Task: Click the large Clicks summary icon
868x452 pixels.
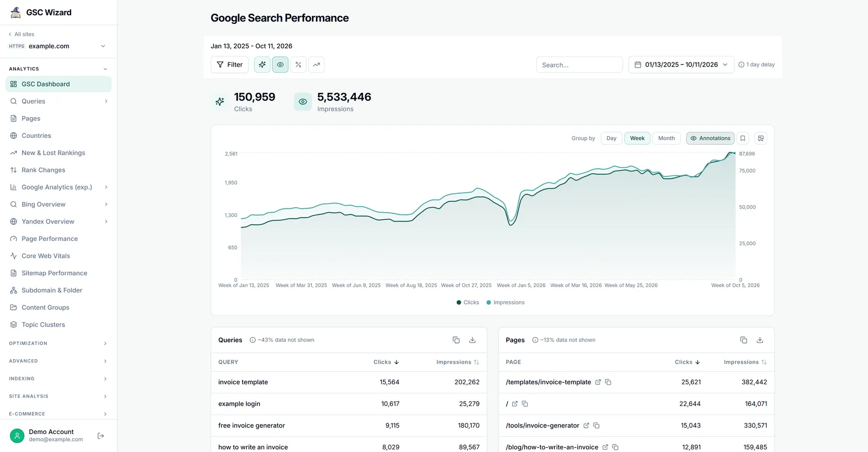Action: [220, 101]
